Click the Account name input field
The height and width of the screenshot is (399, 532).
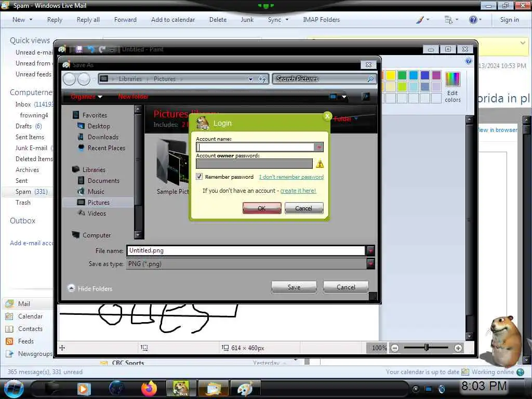[x=255, y=147]
